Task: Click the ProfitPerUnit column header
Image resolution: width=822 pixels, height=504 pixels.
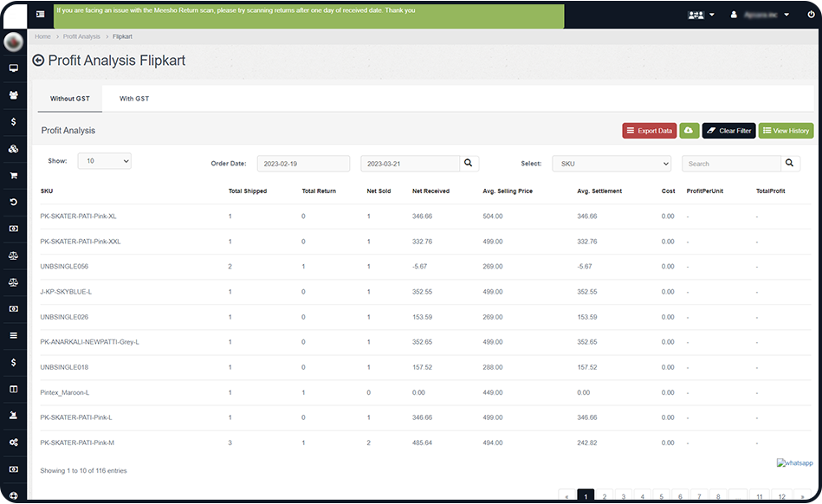Action: 704,191
